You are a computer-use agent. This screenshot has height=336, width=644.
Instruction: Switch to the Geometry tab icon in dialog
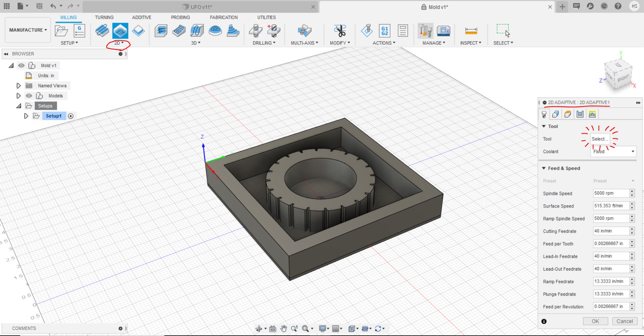point(555,114)
